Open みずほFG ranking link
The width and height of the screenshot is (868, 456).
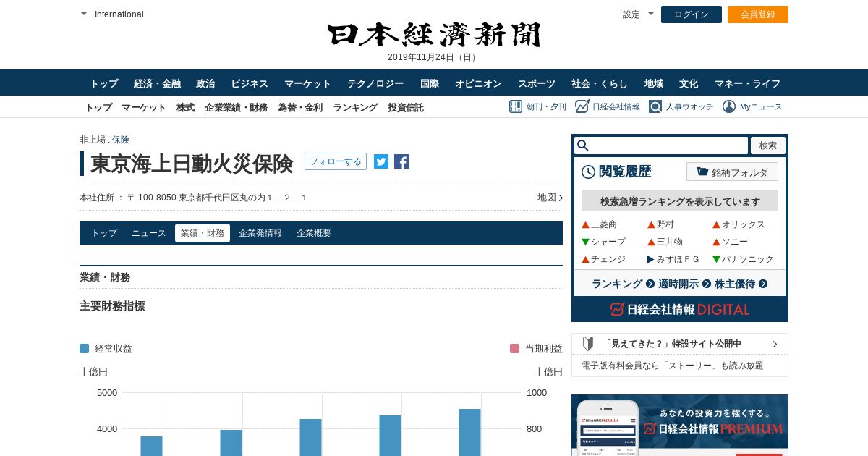[678, 259]
